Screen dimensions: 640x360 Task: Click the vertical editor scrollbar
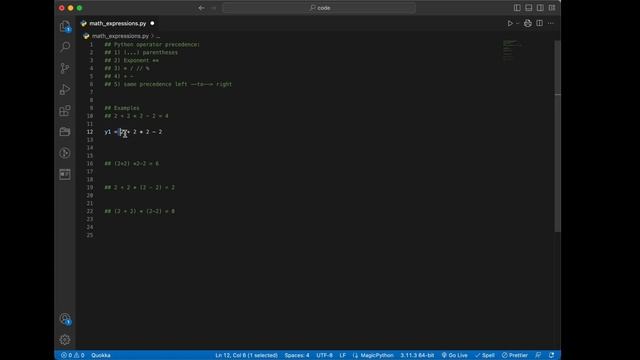click(x=558, y=136)
